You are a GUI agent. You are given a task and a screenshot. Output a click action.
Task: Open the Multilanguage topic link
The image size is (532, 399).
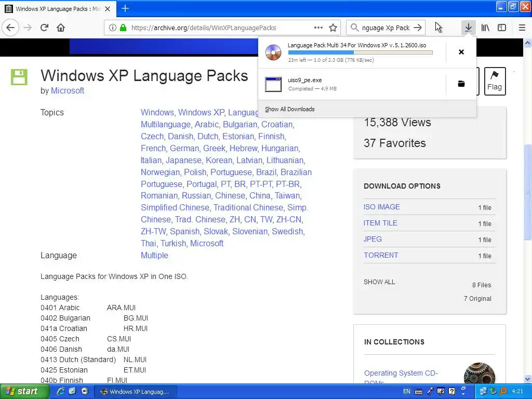(166, 125)
